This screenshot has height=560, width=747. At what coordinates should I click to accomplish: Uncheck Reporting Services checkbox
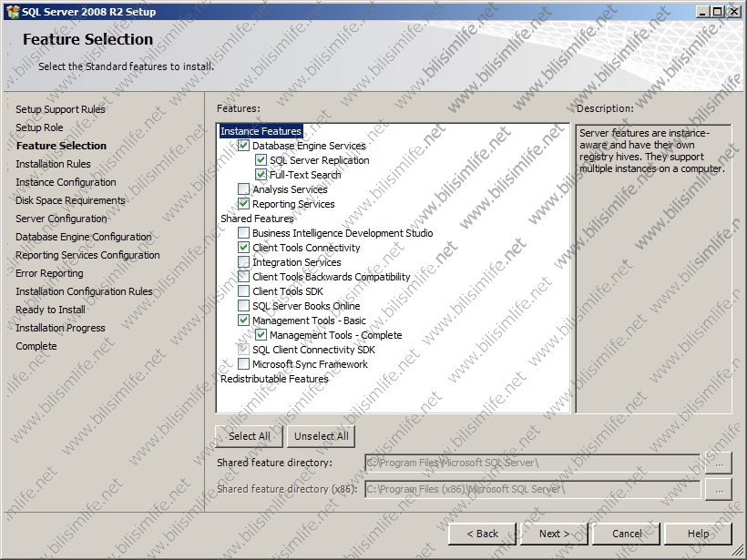click(x=243, y=204)
